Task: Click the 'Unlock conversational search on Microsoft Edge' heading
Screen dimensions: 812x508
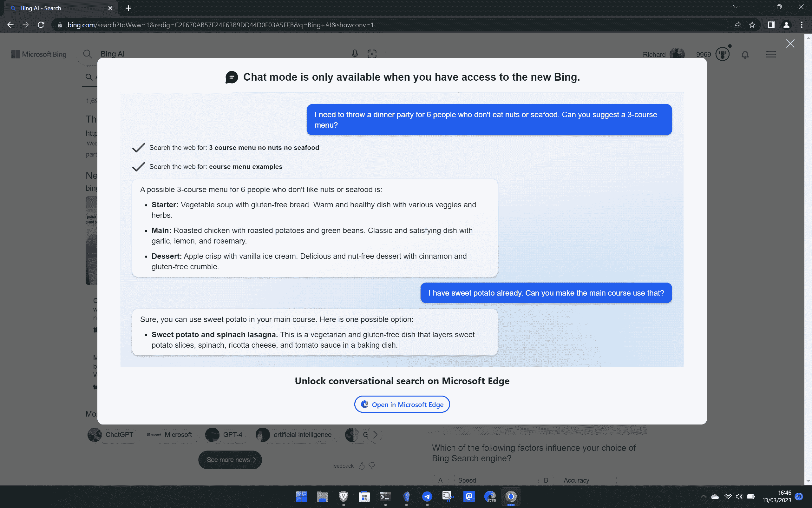Action: click(x=402, y=381)
